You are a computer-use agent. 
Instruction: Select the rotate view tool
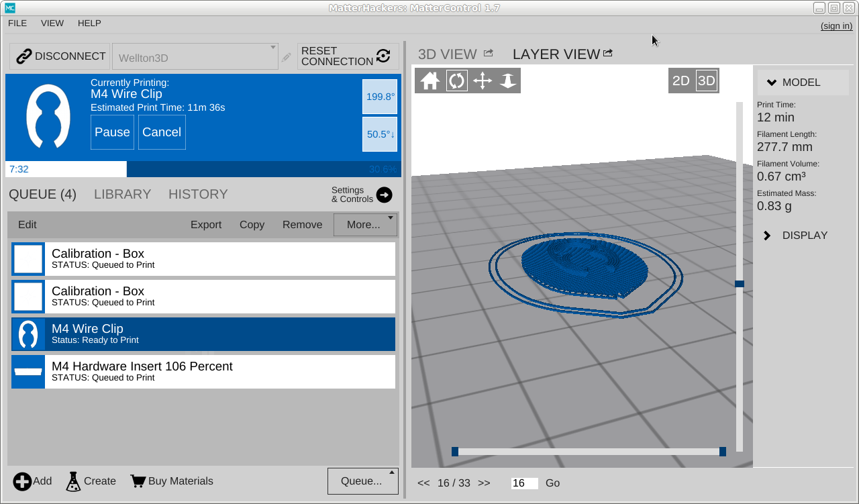[x=456, y=81]
